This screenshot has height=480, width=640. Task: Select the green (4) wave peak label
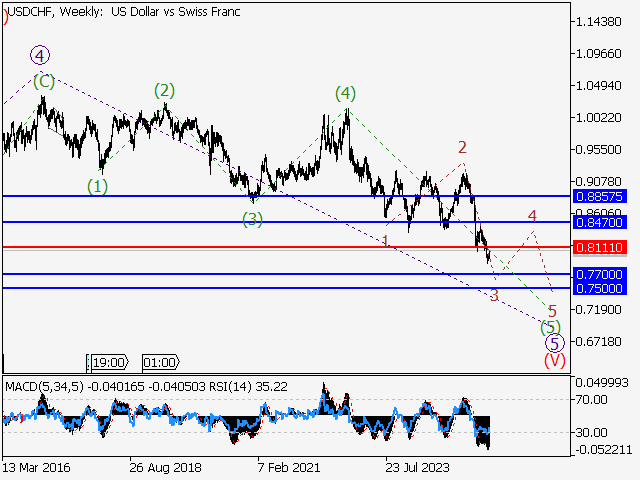344,93
